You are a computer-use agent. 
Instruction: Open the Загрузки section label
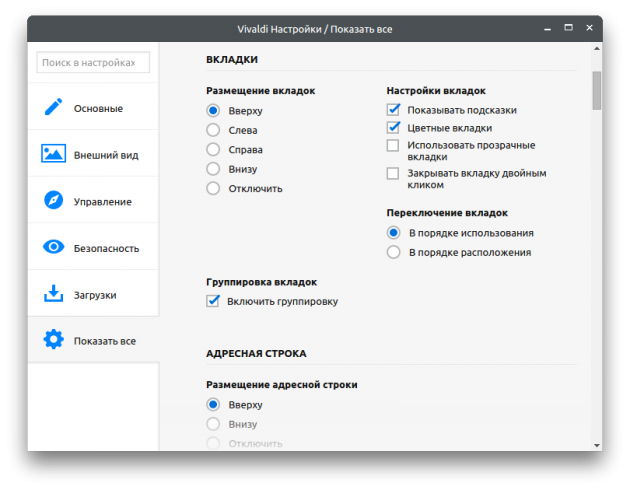point(95,295)
